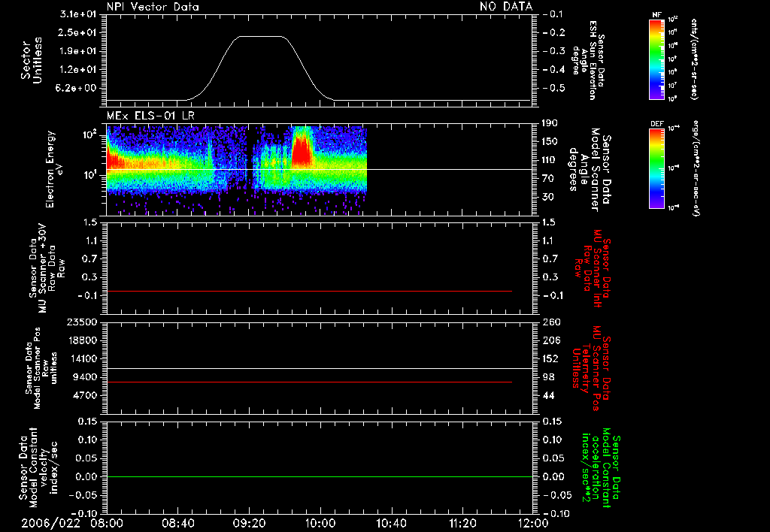Click the red high-flux burst in the spectrogram
The image size is (770, 532).
point(302,150)
